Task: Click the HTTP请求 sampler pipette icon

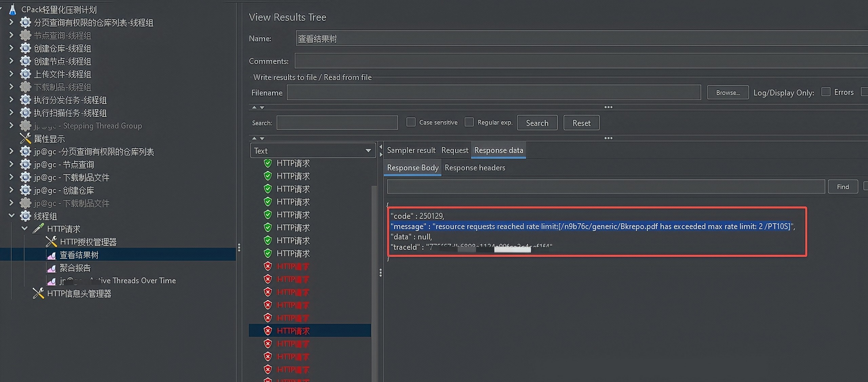Action: (x=38, y=229)
